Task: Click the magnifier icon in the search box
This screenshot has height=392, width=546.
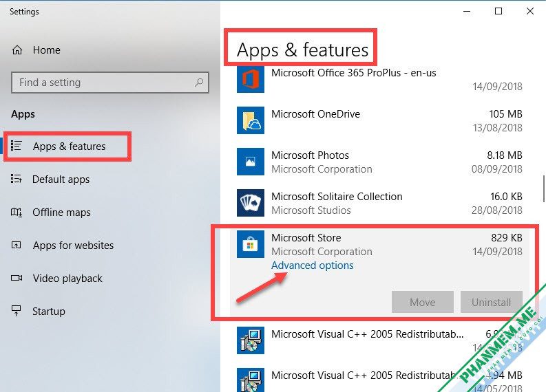Action: [x=199, y=83]
